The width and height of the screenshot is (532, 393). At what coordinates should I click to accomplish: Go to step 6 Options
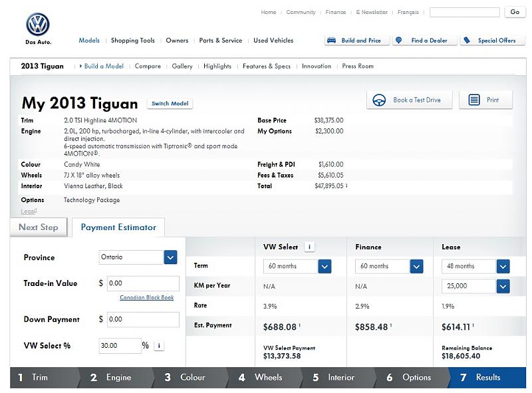pos(412,378)
